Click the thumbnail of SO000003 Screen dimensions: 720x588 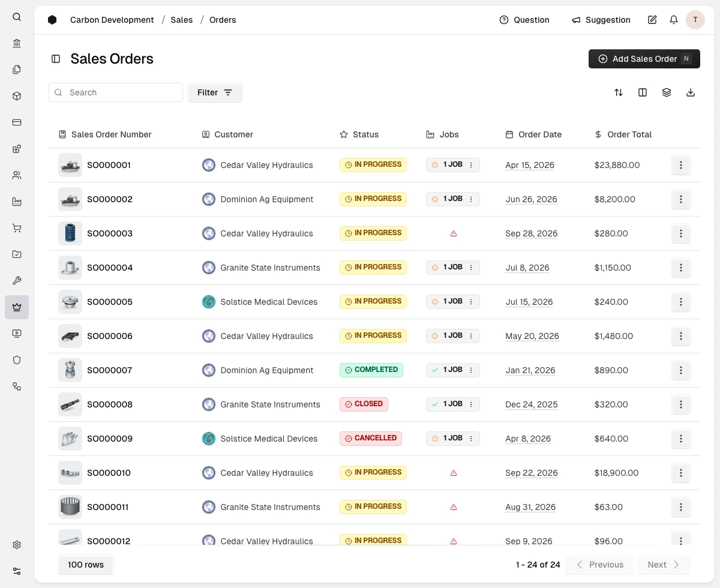tap(70, 233)
